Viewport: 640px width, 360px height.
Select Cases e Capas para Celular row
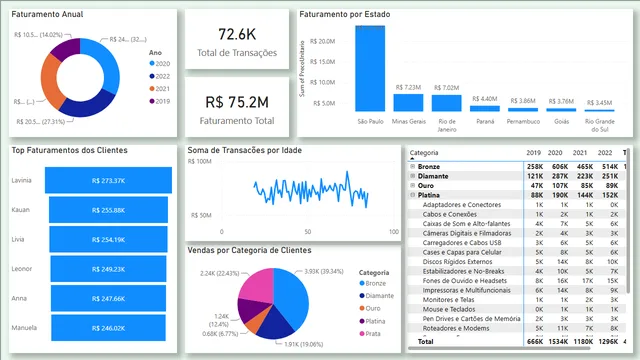(516, 252)
